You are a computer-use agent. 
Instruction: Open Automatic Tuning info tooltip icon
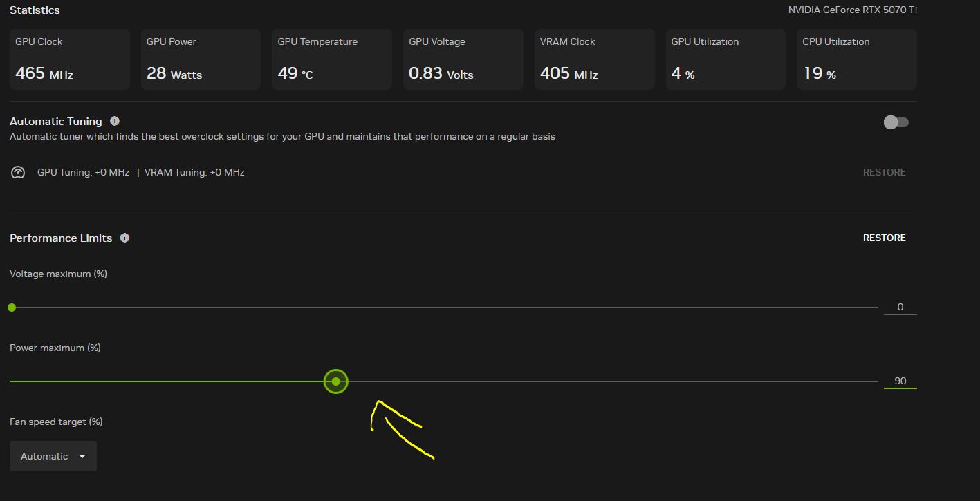(x=115, y=121)
